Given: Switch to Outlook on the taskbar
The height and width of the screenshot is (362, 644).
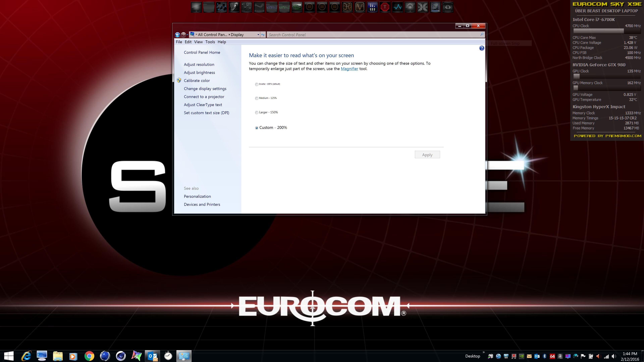Looking at the screenshot, I should [x=152, y=356].
